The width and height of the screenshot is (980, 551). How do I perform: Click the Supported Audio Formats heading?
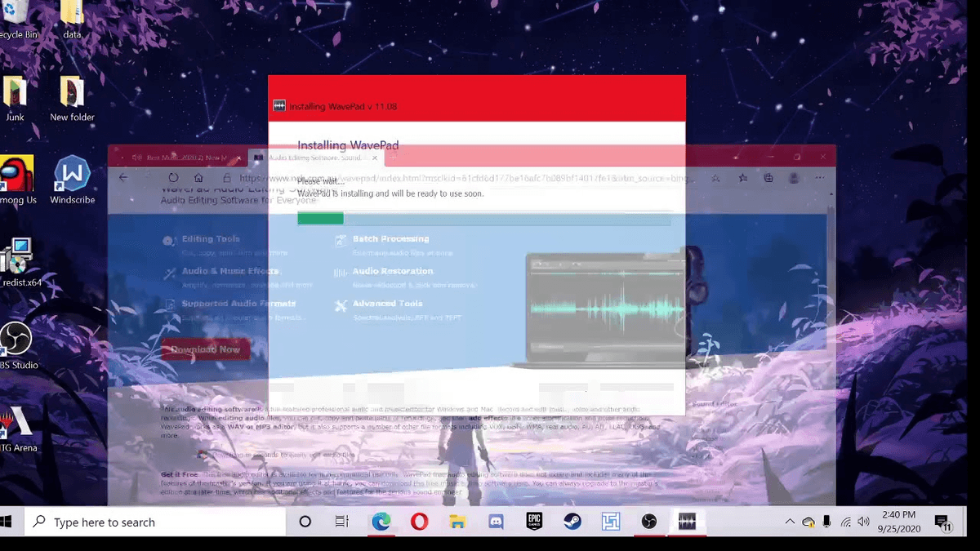238,304
